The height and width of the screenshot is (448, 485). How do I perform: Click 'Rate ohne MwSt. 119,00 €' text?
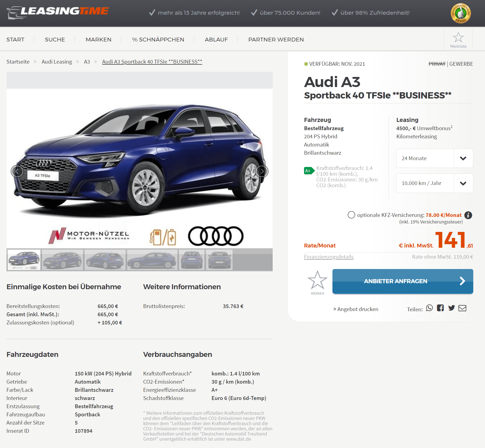pyautogui.click(x=442, y=257)
